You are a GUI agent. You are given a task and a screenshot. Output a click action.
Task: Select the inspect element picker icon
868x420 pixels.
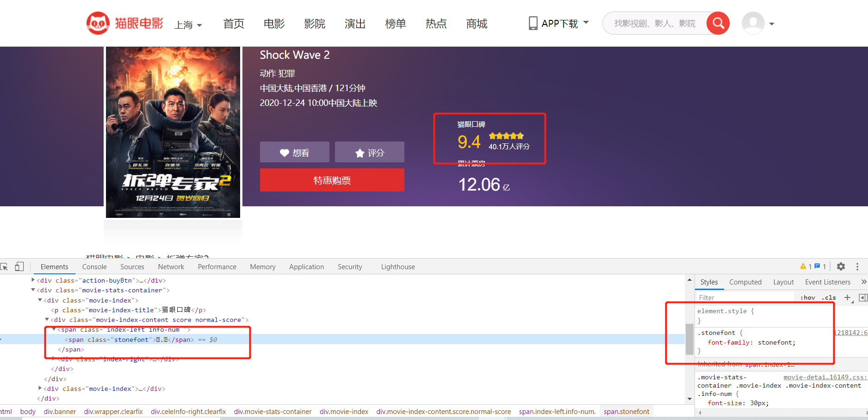[4, 267]
